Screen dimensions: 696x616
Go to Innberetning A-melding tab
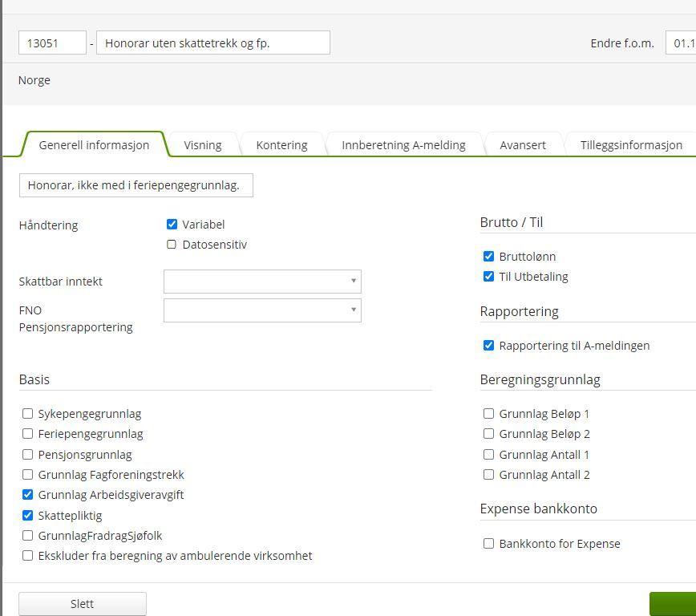pyautogui.click(x=403, y=145)
